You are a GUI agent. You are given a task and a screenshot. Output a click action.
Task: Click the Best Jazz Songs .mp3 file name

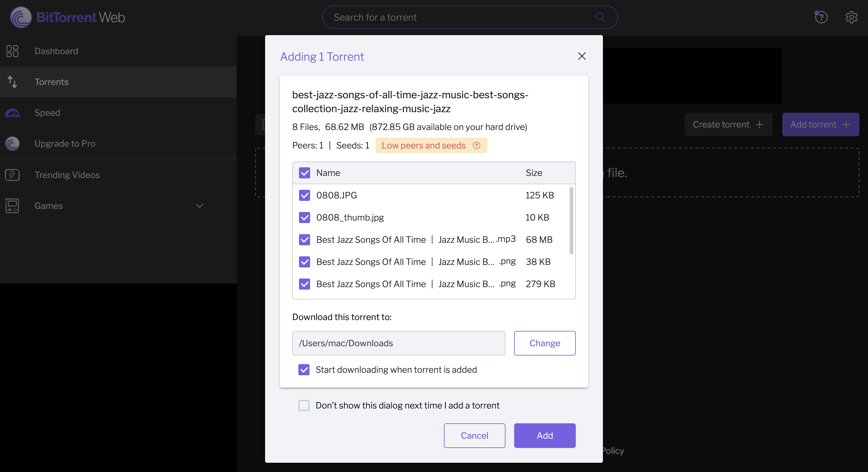pyautogui.click(x=416, y=239)
